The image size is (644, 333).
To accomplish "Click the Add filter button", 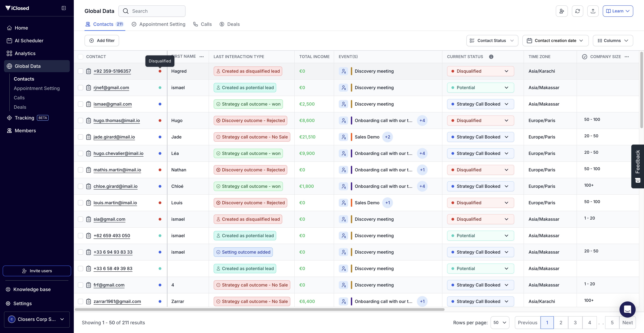I will tap(102, 40).
